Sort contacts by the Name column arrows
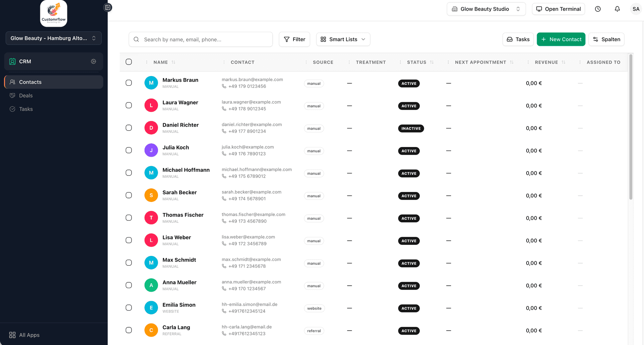The width and height of the screenshot is (644, 345). tap(173, 62)
